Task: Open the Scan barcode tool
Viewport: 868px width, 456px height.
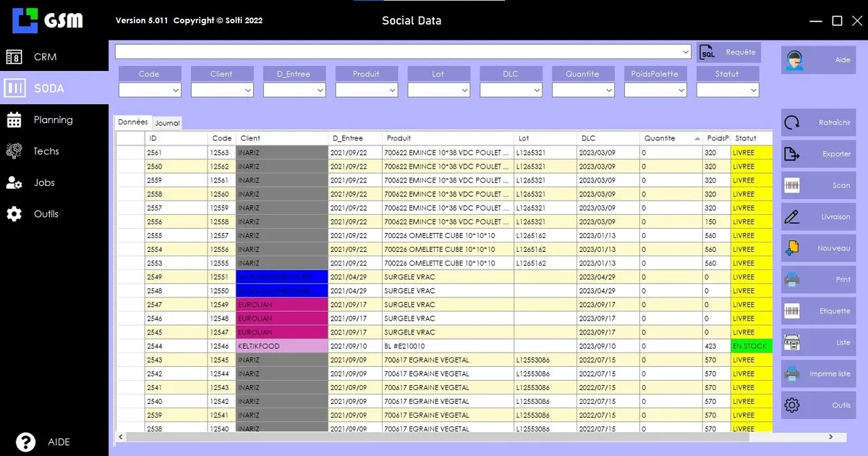Action: point(792,185)
